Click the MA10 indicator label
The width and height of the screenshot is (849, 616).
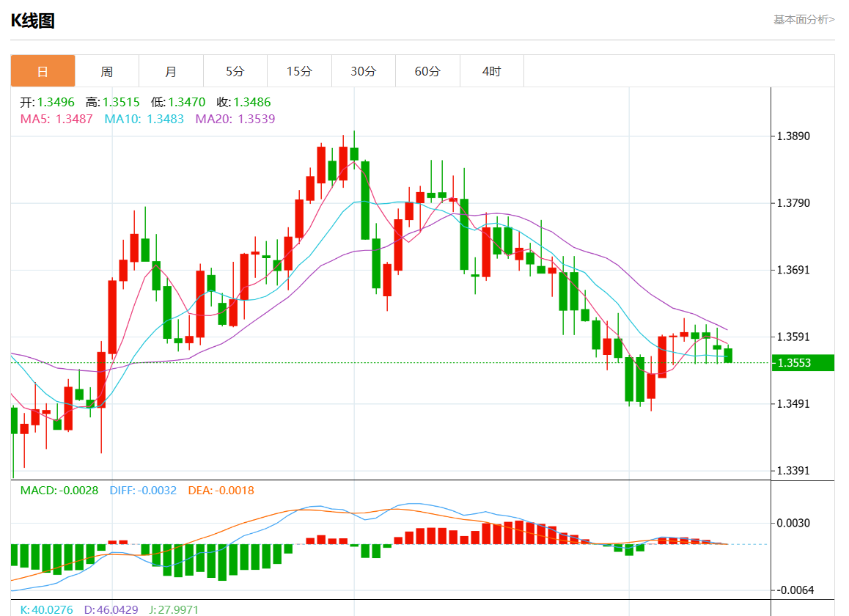point(144,119)
